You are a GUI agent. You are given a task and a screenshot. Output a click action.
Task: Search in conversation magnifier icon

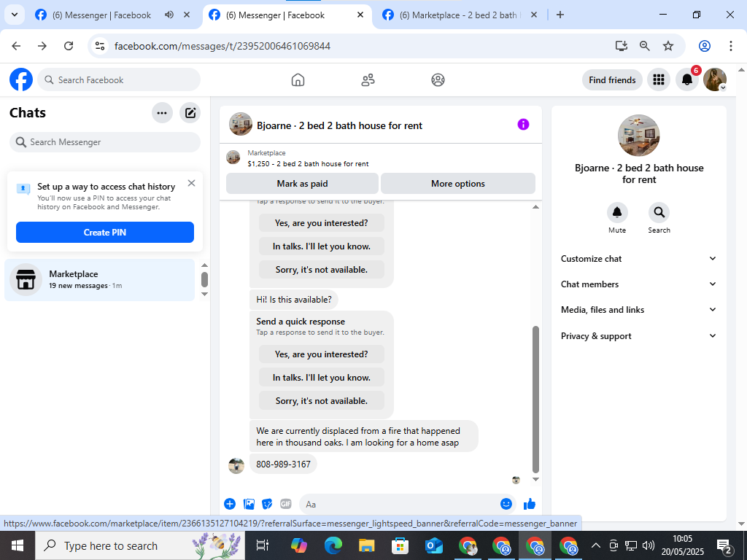pyautogui.click(x=659, y=212)
